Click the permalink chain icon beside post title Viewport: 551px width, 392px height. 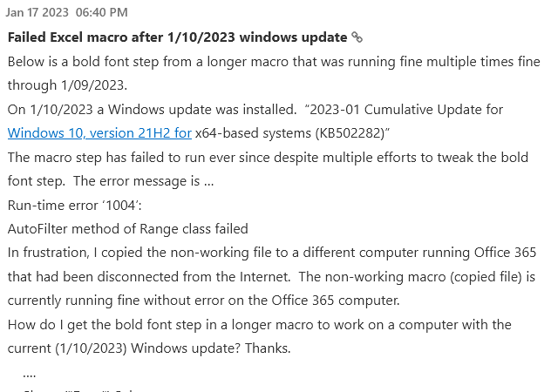[357, 37]
